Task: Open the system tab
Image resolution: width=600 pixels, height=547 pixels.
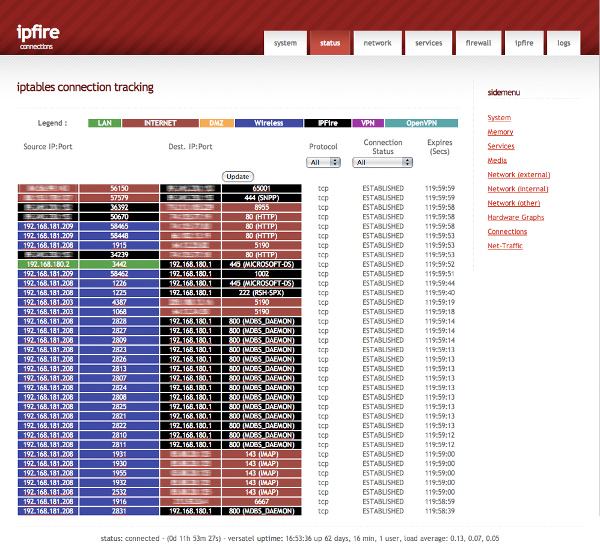Action: (285, 43)
